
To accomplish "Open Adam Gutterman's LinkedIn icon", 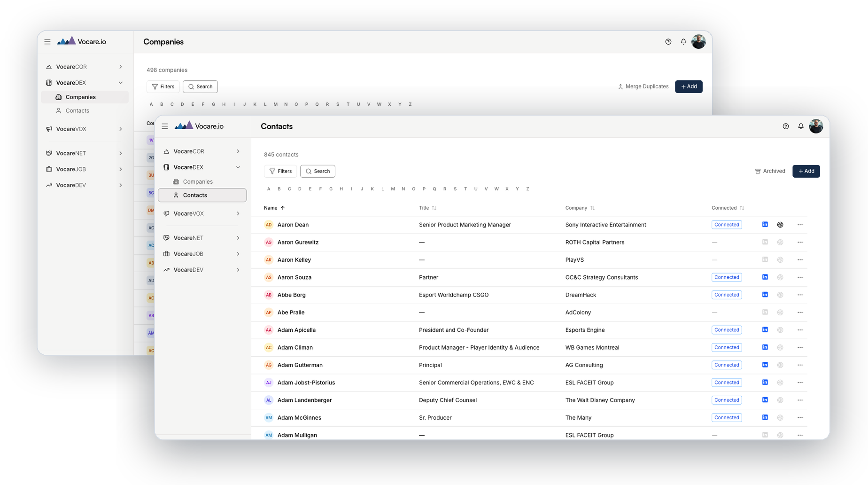I will tap(765, 365).
